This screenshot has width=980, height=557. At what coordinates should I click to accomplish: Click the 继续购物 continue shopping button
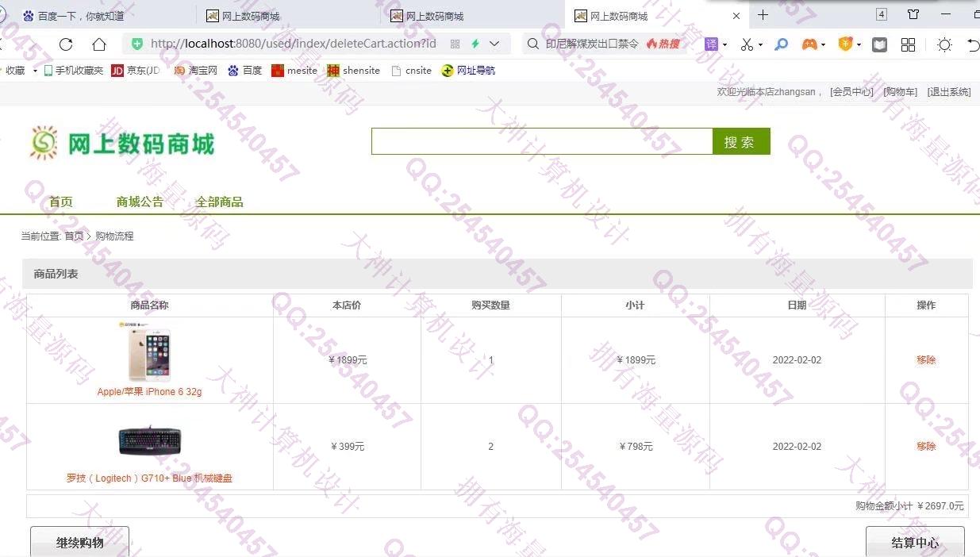(79, 543)
